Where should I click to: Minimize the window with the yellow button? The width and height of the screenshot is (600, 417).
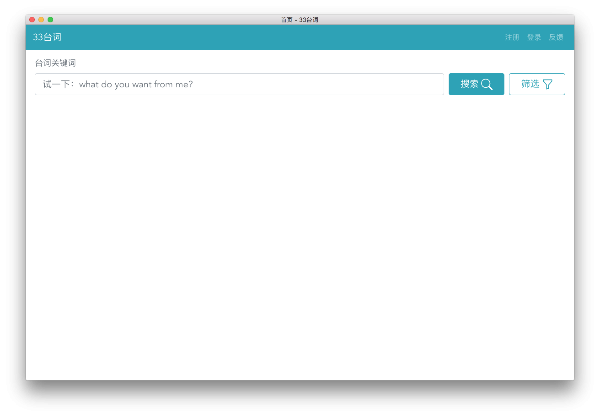click(x=41, y=20)
